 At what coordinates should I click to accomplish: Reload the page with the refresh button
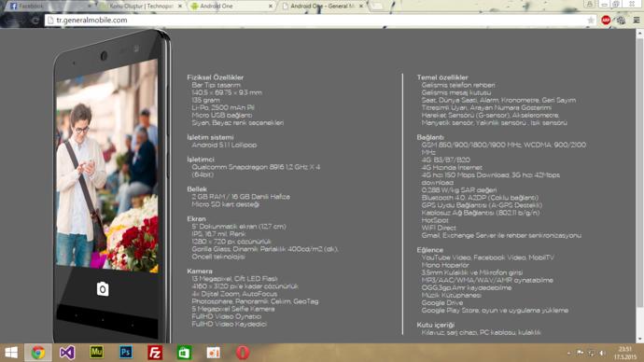tap(35, 21)
